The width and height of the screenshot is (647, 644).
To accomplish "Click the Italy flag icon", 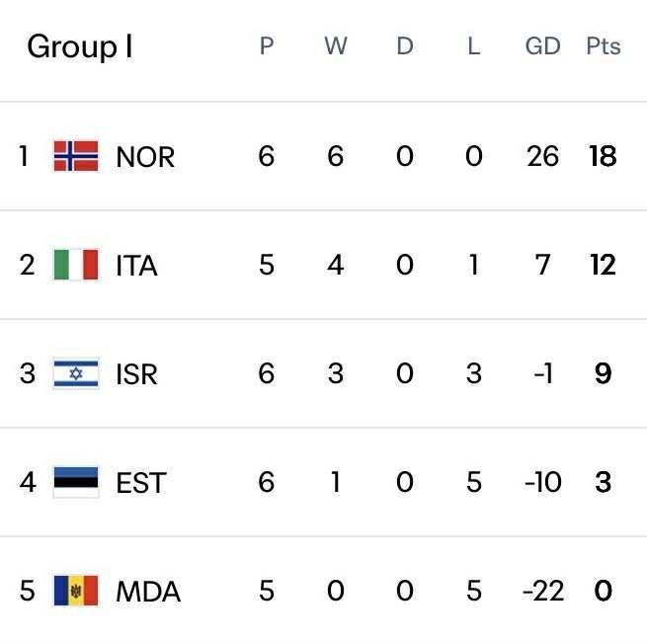I will coord(76,265).
